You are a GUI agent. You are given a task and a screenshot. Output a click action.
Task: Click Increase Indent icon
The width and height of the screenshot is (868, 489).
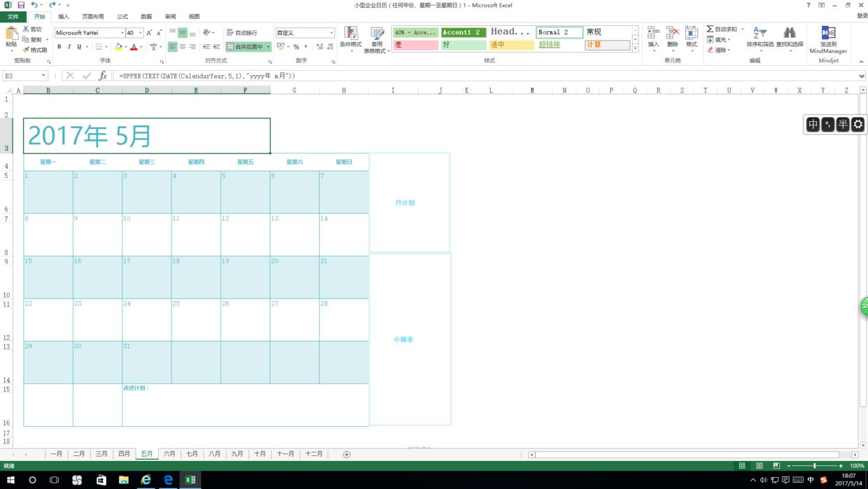pyautogui.click(x=216, y=47)
